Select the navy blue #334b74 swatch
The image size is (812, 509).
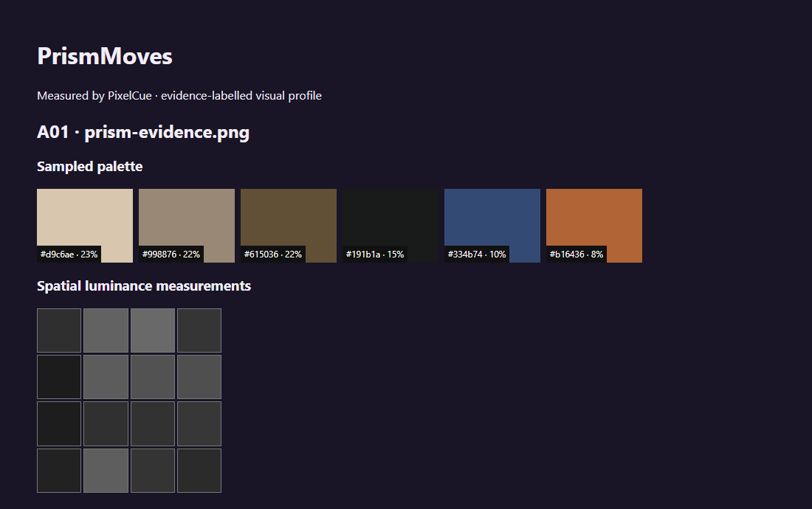492,226
